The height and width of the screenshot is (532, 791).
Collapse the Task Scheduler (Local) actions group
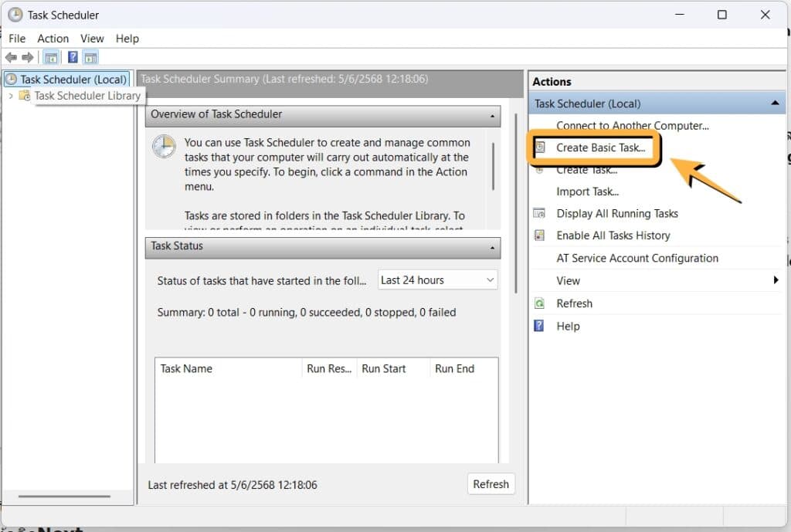[x=774, y=103]
